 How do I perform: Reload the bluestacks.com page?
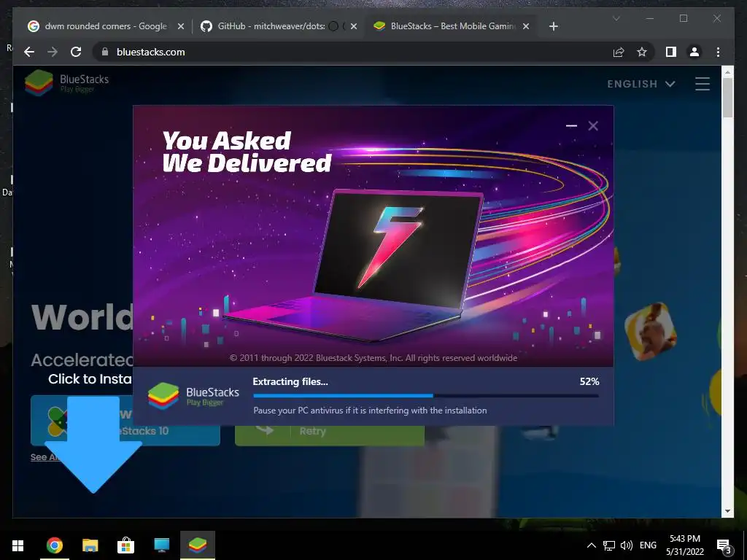[x=76, y=52]
